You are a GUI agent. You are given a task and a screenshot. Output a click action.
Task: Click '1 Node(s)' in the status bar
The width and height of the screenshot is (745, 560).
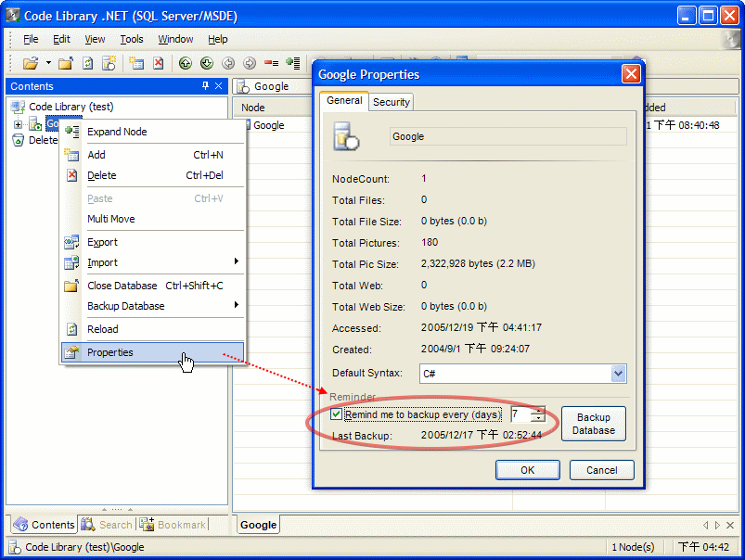pos(633,547)
